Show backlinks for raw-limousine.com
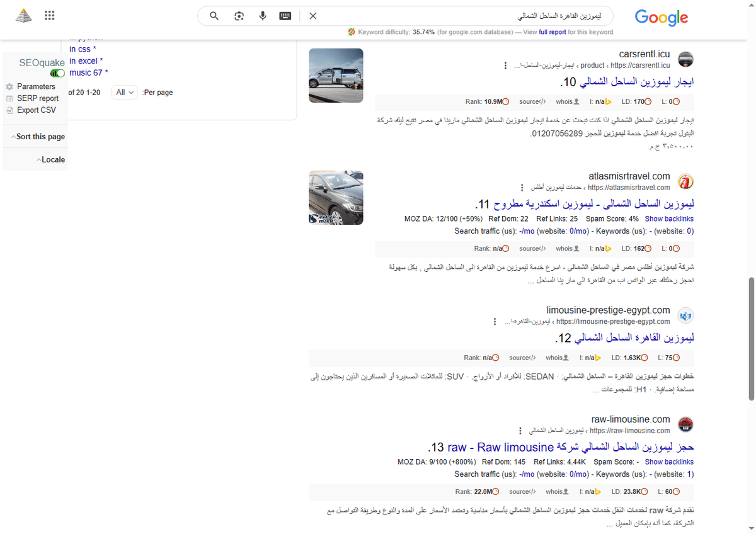 point(669,462)
